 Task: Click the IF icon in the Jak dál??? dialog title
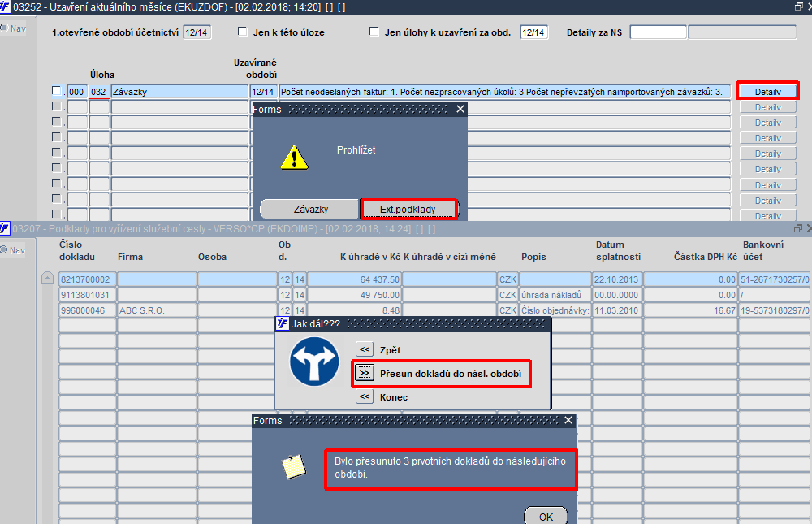coord(283,323)
